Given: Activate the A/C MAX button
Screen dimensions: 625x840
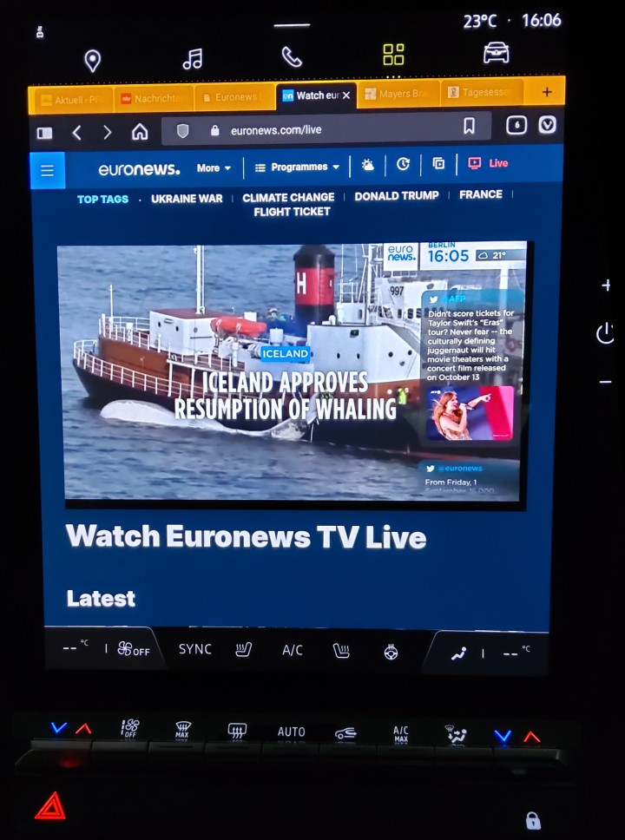Looking at the screenshot, I should pyautogui.click(x=401, y=734).
